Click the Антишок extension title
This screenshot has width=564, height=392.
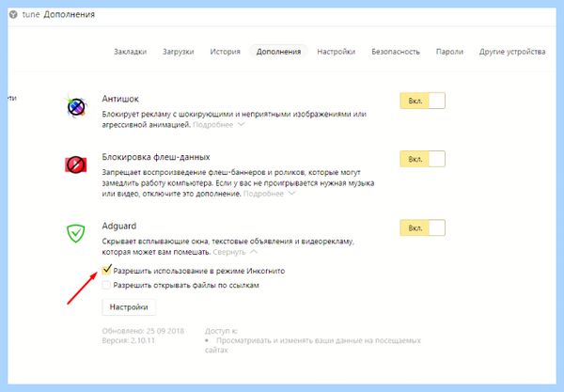click(x=120, y=99)
